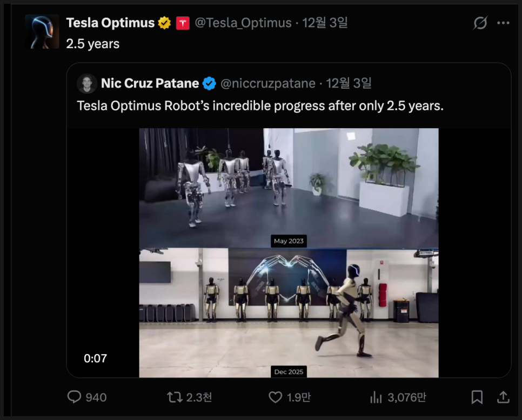The height and width of the screenshot is (420, 522).
Task: Open quoted tweet text about incredible progress
Action: pyautogui.click(x=260, y=106)
